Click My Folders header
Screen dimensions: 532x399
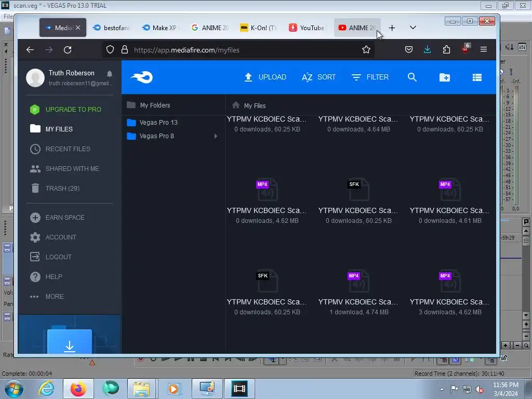148,105
